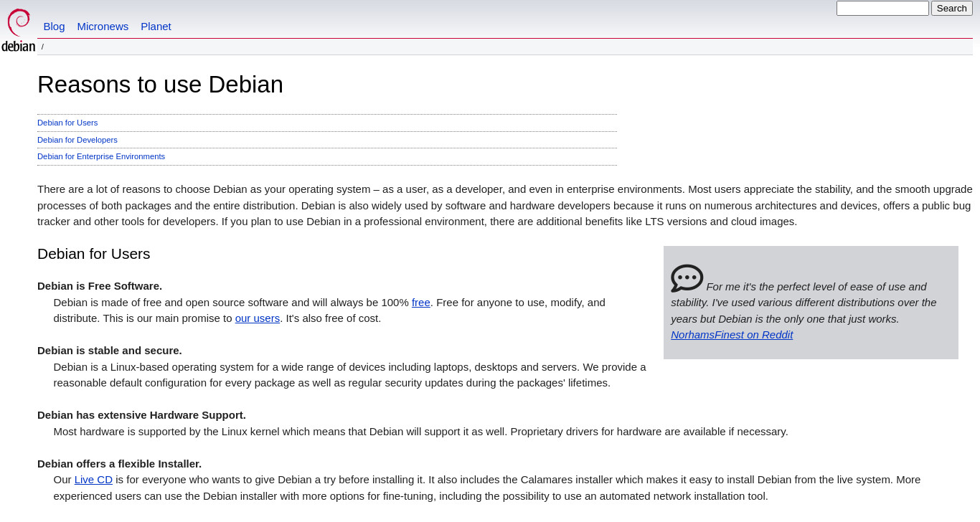
Task: Click 'Debian has extensive Hardware Support.' term
Action: pos(141,415)
